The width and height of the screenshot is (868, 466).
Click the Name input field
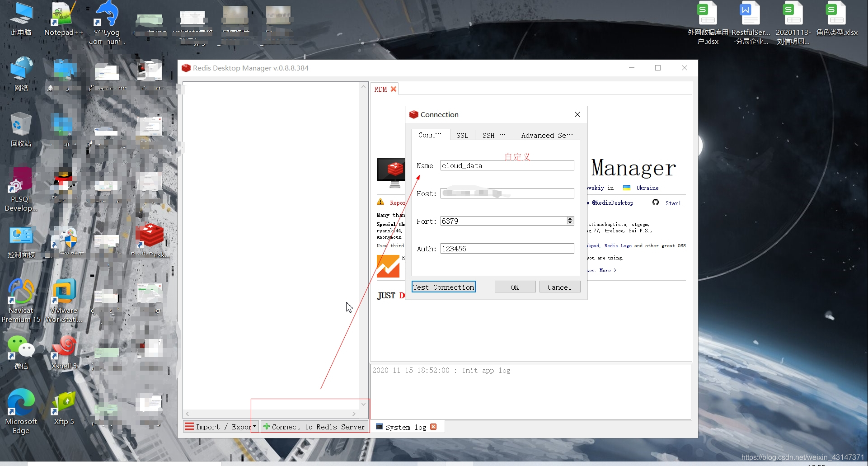[507, 165]
